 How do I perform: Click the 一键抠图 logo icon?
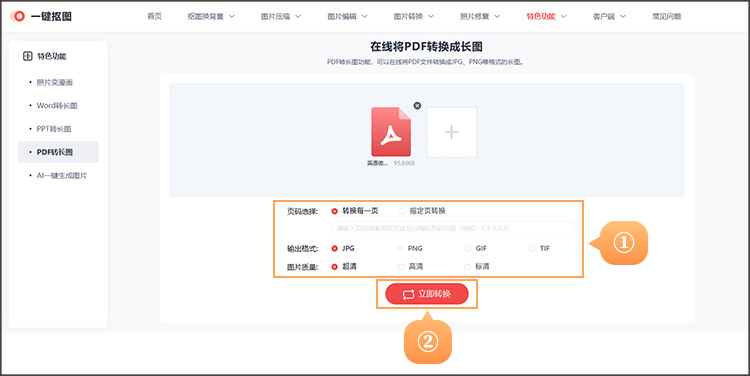(18, 16)
